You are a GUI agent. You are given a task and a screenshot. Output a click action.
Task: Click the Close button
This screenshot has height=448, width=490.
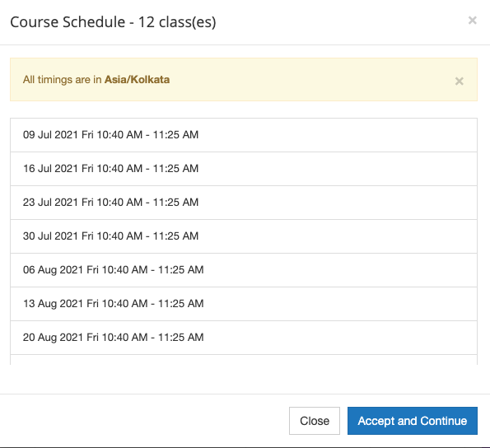(315, 421)
